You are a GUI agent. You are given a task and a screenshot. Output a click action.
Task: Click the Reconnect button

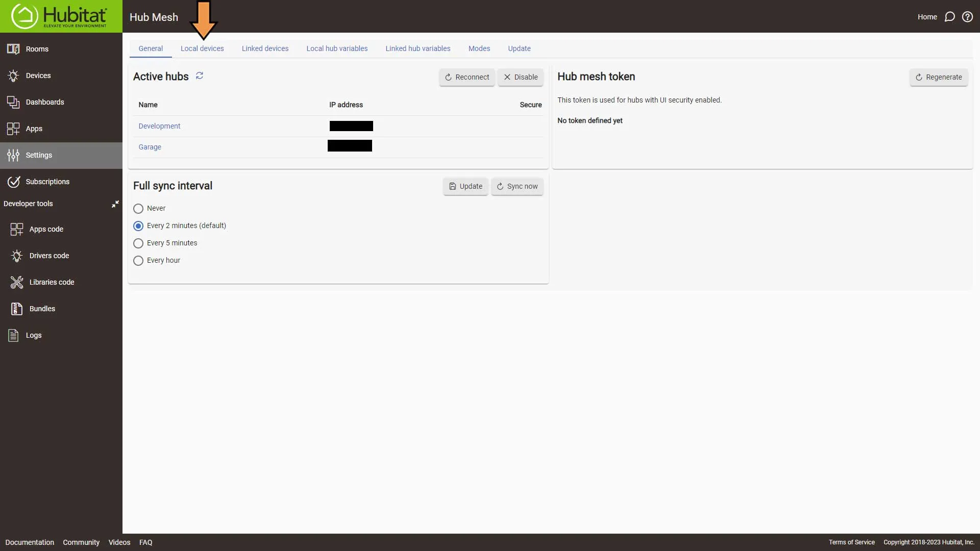pos(467,77)
